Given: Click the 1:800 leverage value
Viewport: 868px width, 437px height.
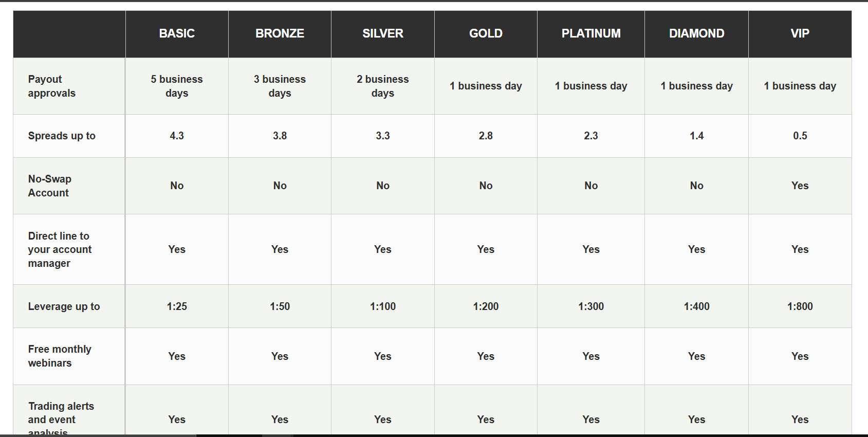Looking at the screenshot, I should click(x=800, y=306).
